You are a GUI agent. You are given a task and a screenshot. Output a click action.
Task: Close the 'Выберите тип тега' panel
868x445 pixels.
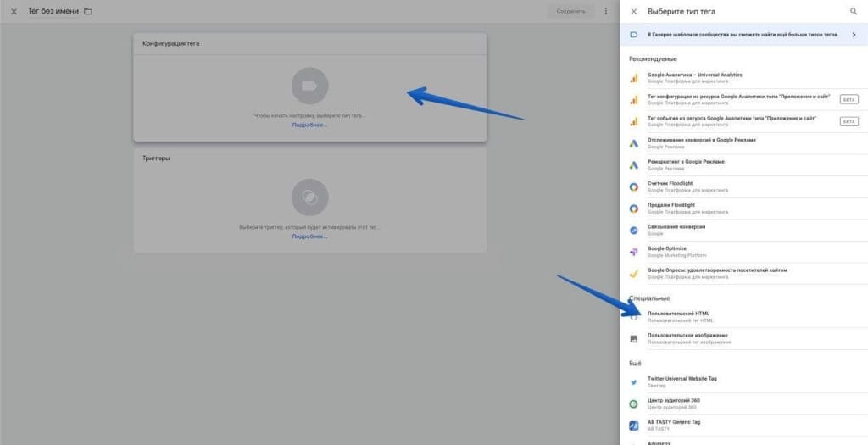pyautogui.click(x=634, y=12)
